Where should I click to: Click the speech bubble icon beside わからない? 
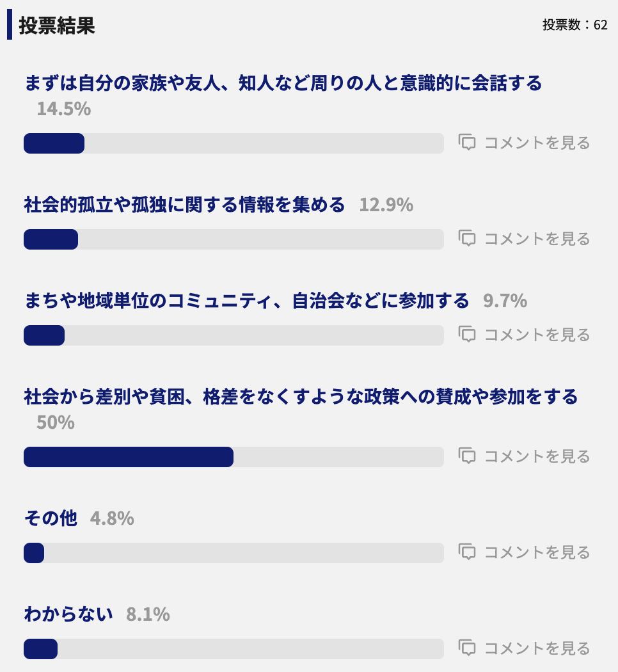[469, 648]
